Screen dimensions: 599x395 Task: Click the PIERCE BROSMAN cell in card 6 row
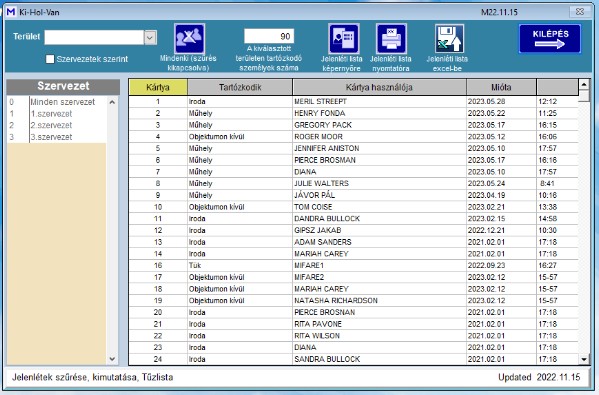(379, 160)
